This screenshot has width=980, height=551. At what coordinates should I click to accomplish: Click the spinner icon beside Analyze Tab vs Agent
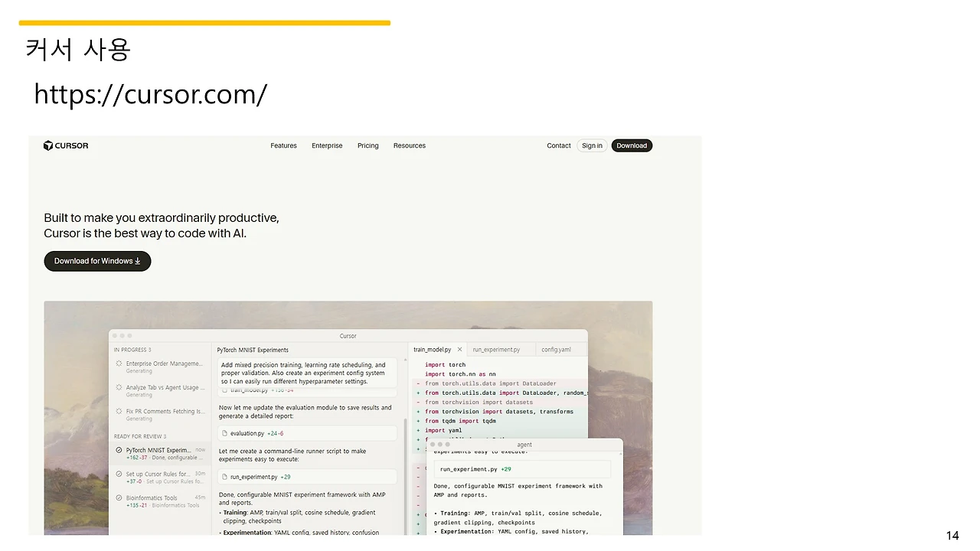click(119, 388)
